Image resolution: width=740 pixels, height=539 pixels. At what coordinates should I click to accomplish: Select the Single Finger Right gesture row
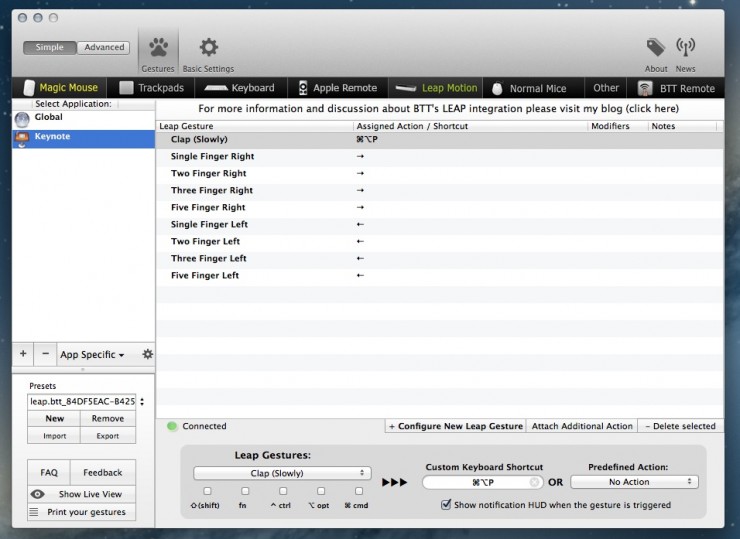pyautogui.click(x=439, y=156)
